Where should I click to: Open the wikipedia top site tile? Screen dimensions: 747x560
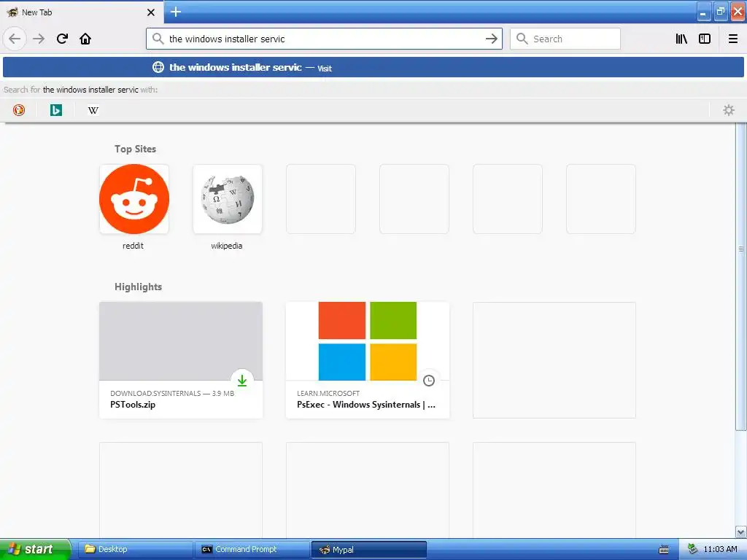click(x=228, y=199)
